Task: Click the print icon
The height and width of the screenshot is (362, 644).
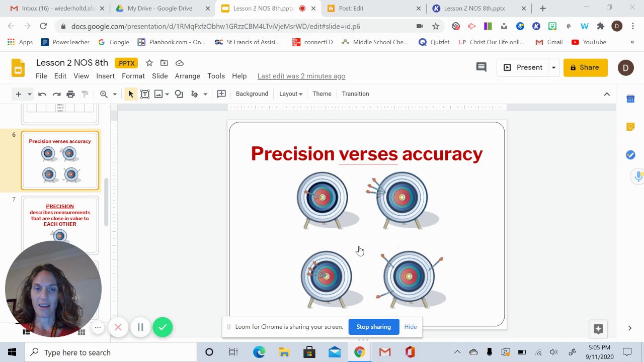Action: [x=70, y=94]
